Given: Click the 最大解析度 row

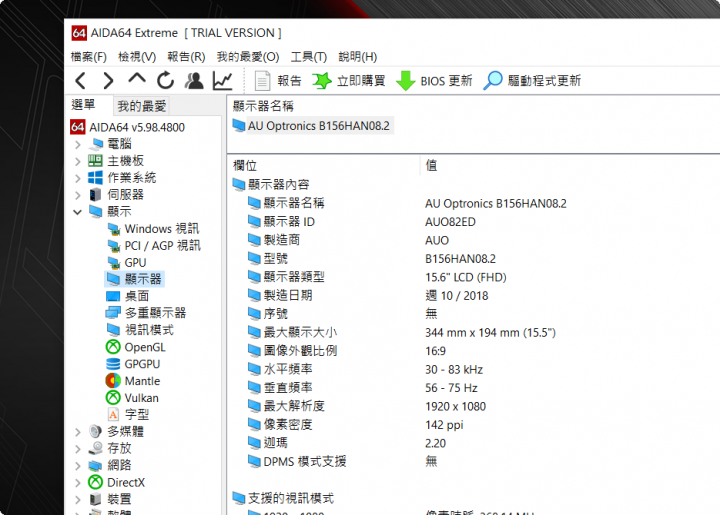Looking at the screenshot, I should [294, 406].
